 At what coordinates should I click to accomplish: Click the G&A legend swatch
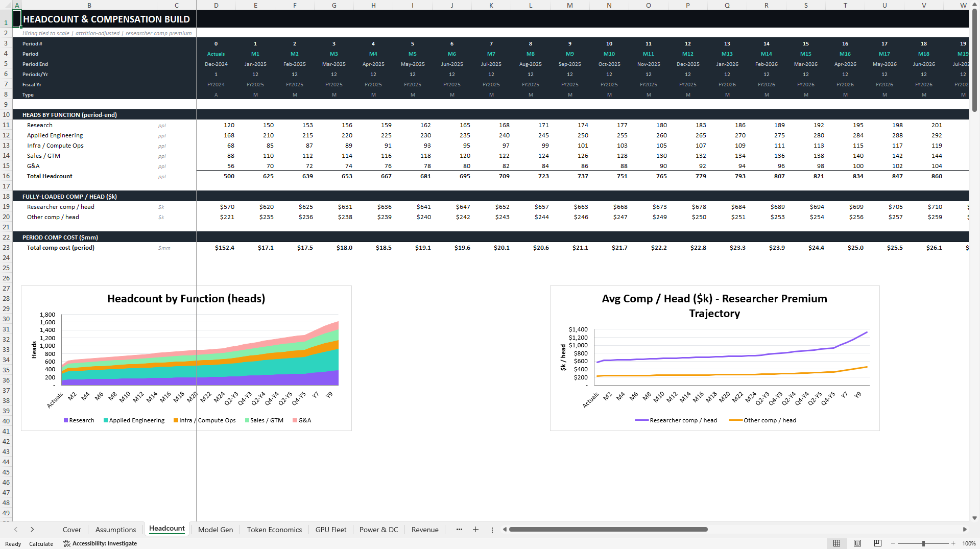(295, 420)
